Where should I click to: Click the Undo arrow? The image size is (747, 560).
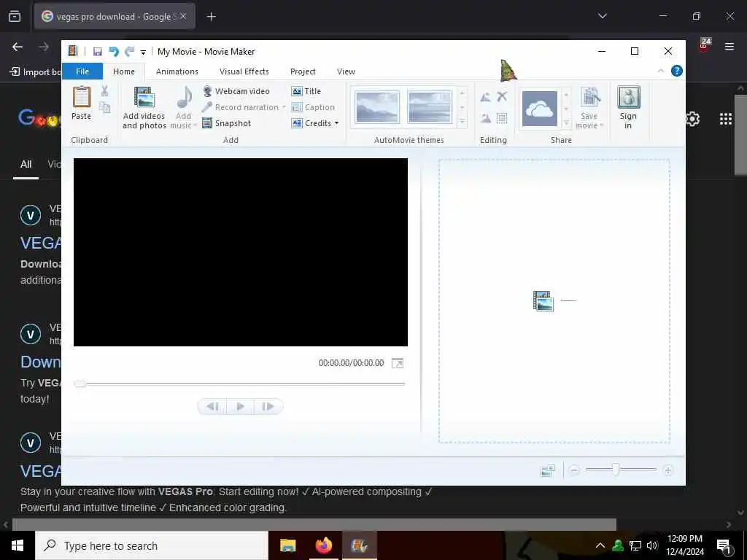[113, 52]
